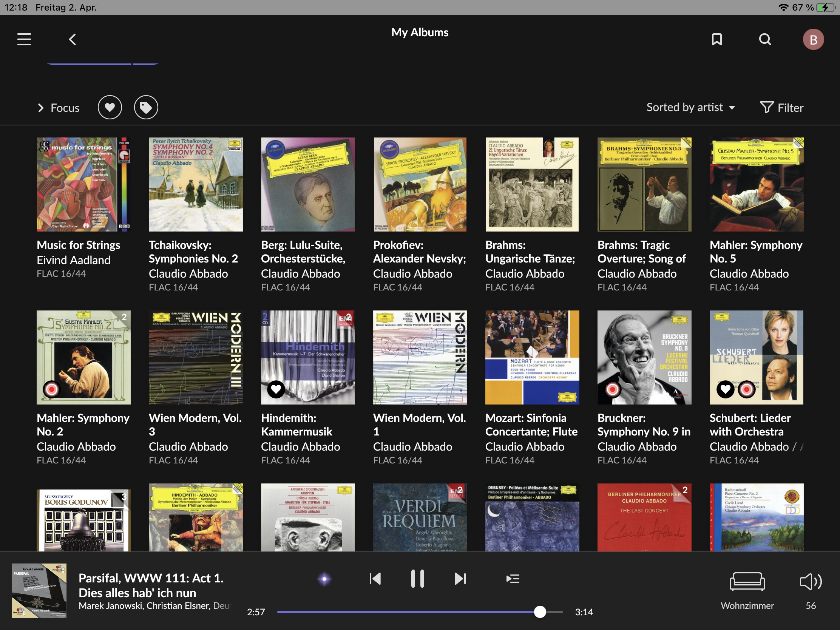Click the record badge on Bruckner Symphony No. 9

point(612,389)
